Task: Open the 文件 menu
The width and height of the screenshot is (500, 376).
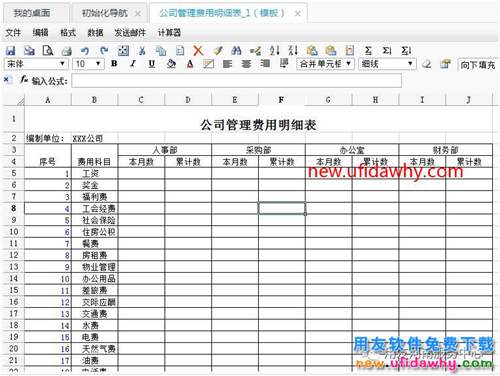Action: click(14, 33)
